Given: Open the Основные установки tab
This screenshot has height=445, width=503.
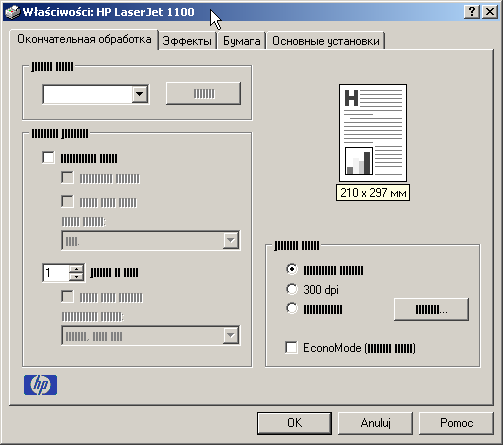Looking at the screenshot, I should (x=326, y=41).
